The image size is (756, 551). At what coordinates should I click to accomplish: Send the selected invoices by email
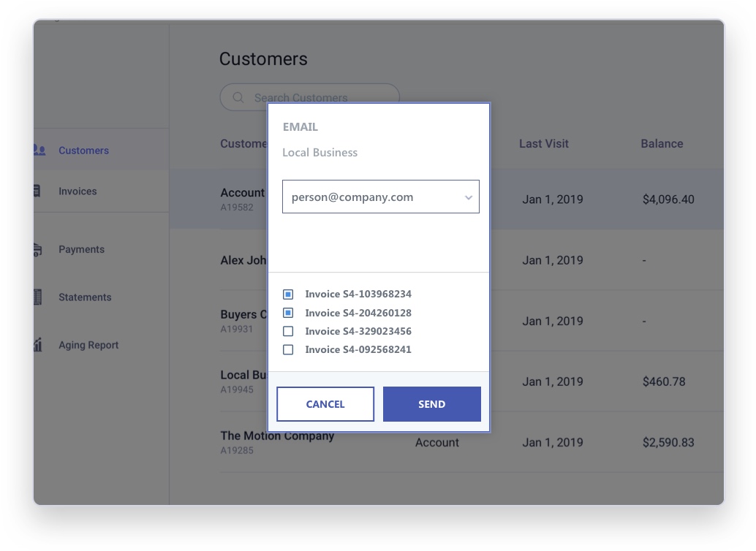pyautogui.click(x=431, y=404)
